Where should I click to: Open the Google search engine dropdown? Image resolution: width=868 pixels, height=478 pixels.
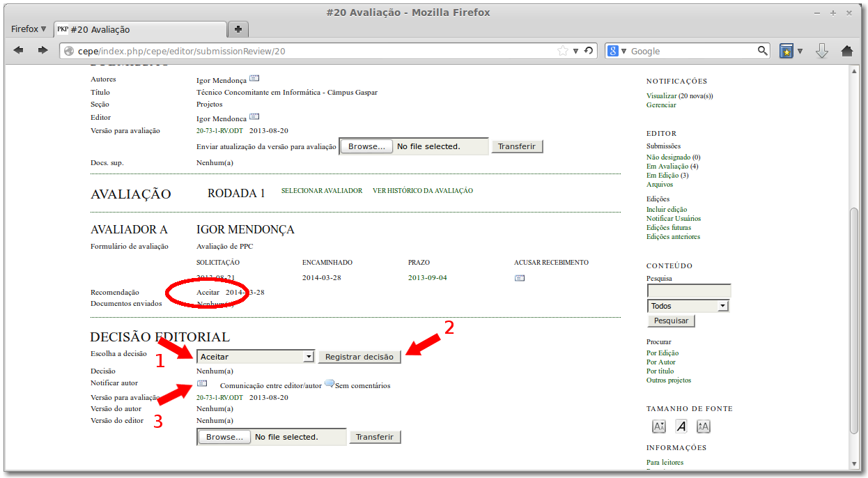617,51
